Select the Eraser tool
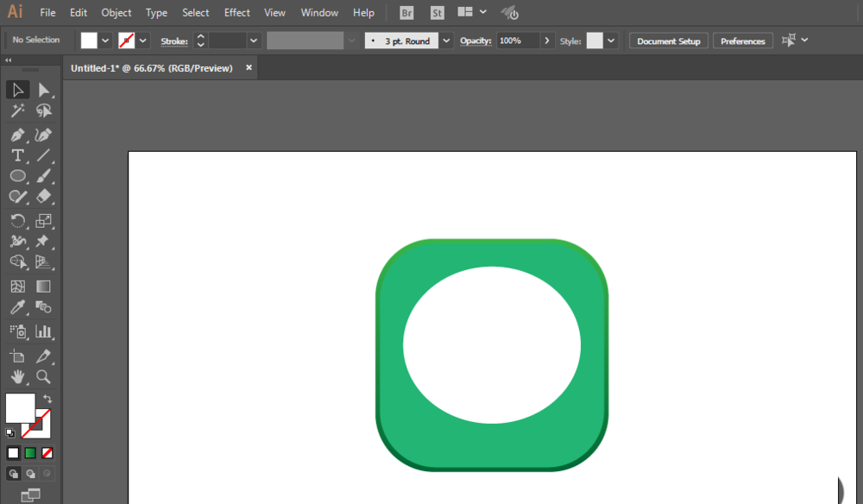 coord(43,197)
